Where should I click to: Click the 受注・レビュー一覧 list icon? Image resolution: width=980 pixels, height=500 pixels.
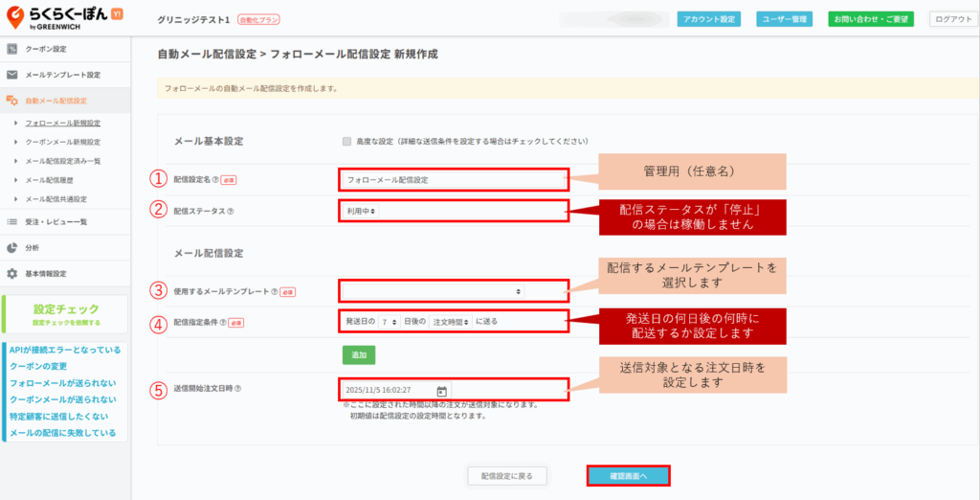tap(11, 221)
